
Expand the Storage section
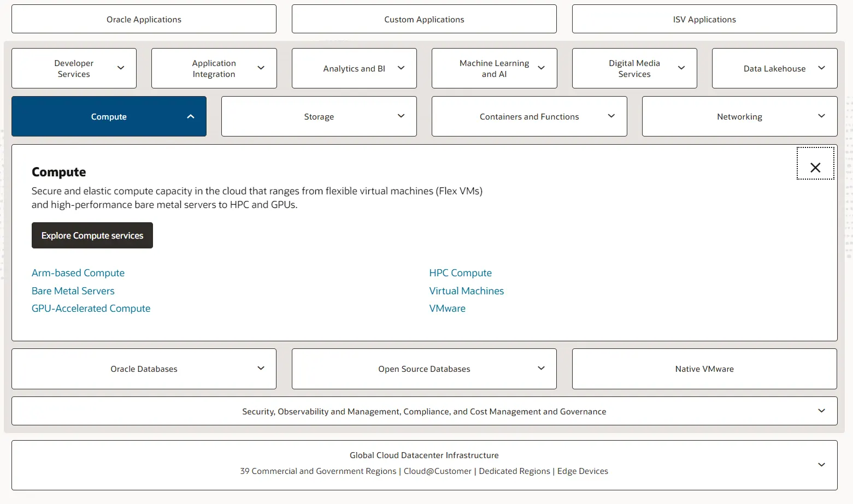pos(319,116)
